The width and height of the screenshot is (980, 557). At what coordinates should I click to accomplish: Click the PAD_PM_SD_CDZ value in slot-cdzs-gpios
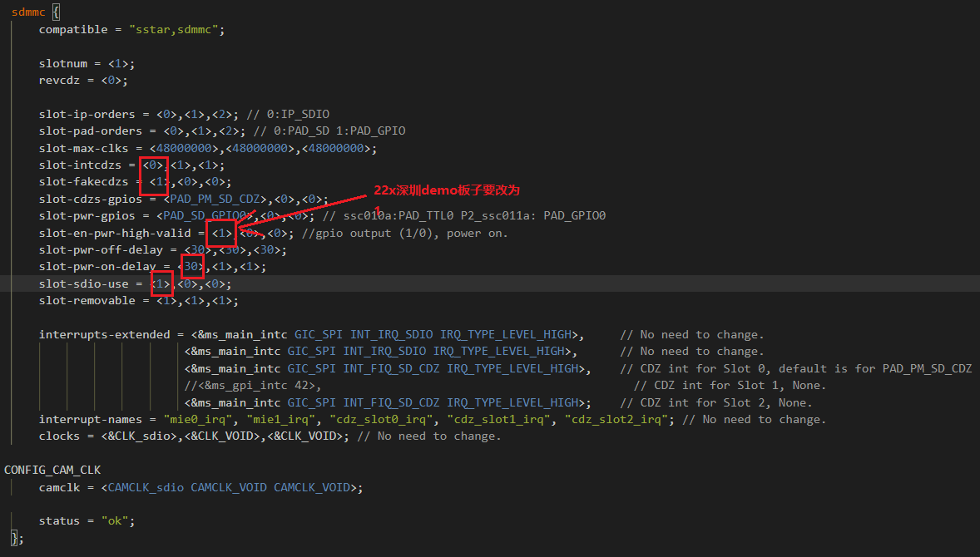[216, 199]
